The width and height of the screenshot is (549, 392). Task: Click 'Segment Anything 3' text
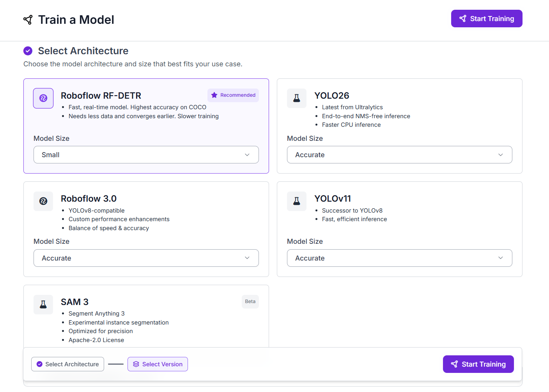click(x=97, y=314)
